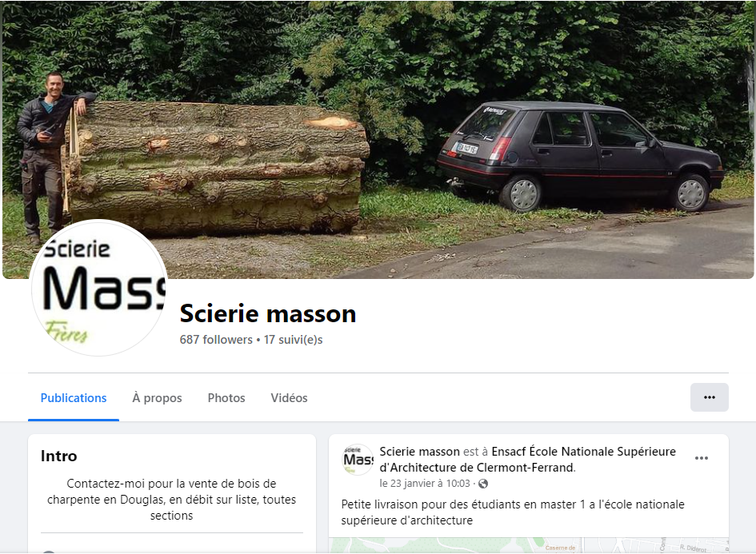Open the post timestamp le 23 janvier
The height and width of the screenshot is (554, 756).
424,483
